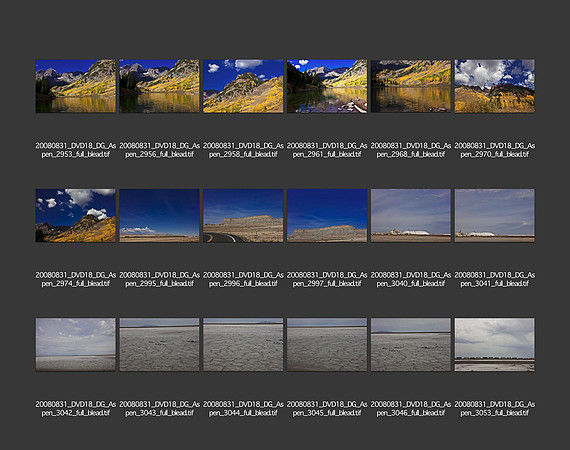Click filename label pen_2996_full_bleed.tif
The height and width of the screenshot is (450, 570).
coord(243,284)
